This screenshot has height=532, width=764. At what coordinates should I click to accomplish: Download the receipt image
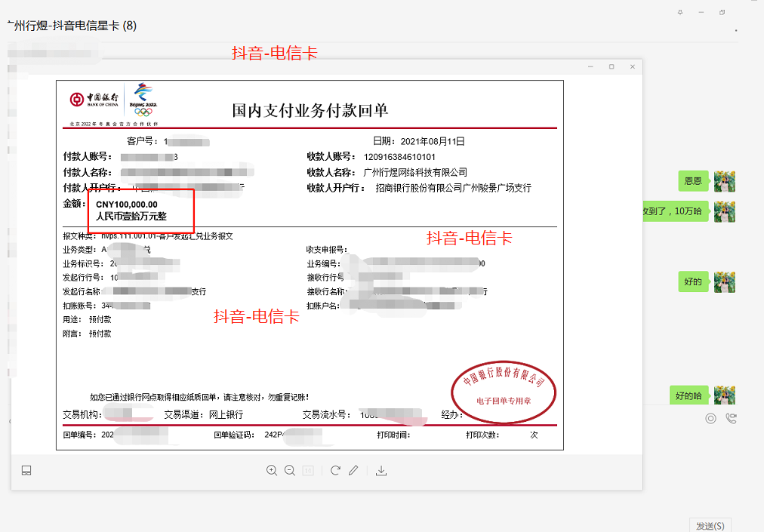tap(381, 471)
